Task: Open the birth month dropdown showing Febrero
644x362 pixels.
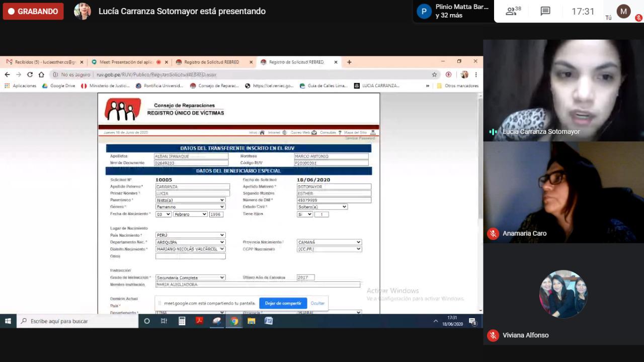Action: (x=190, y=214)
